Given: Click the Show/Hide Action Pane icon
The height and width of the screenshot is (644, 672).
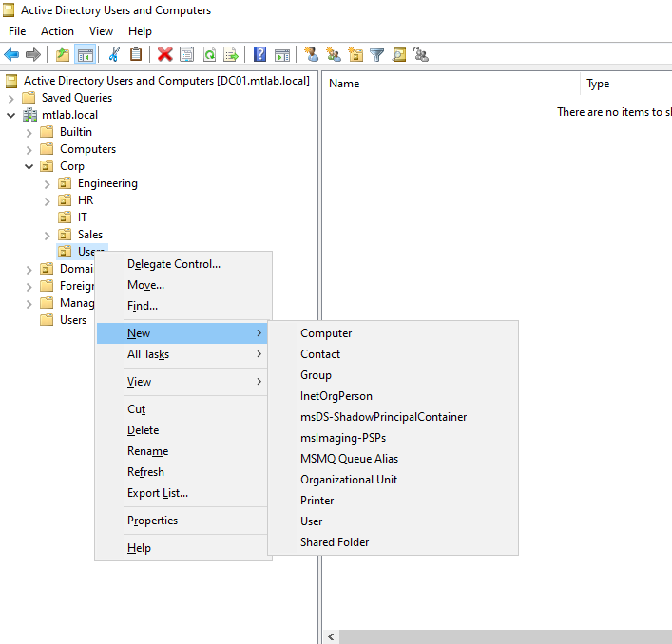Looking at the screenshot, I should coord(282,55).
